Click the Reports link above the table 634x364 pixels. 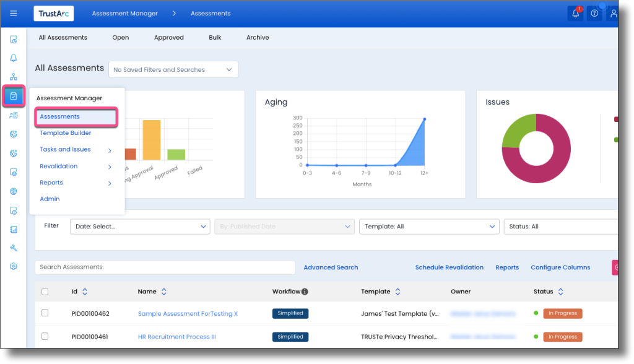tap(507, 267)
